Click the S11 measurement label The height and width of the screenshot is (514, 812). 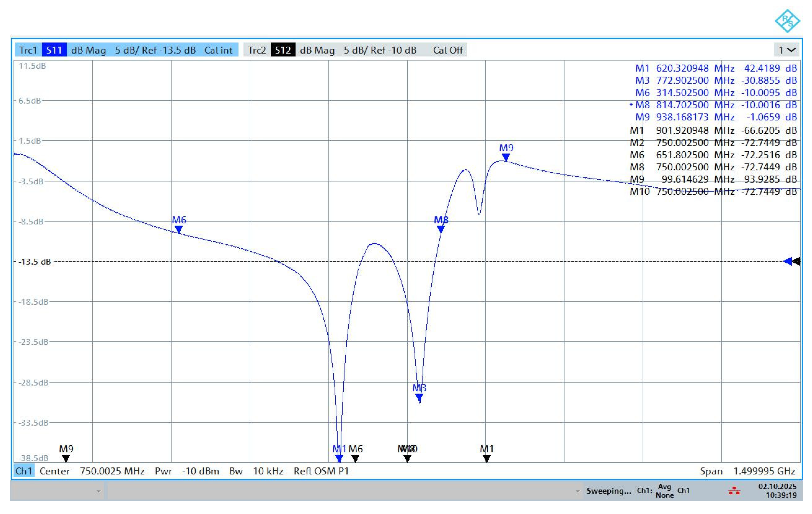(54, 50)
